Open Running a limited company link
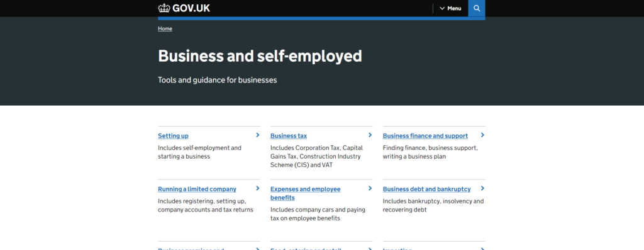This screenshot has width=644, height=250. coord(197,190)
